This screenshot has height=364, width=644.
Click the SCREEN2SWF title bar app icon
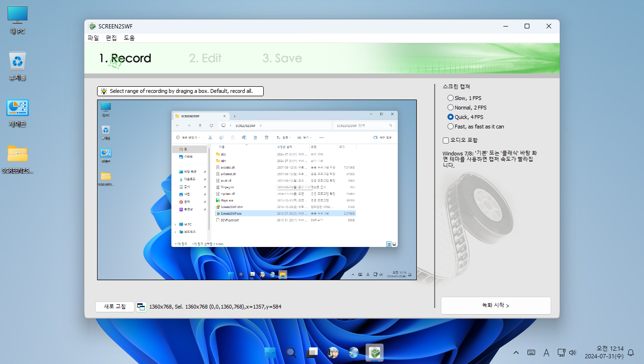pyautogui.click(x=92, y=26)
